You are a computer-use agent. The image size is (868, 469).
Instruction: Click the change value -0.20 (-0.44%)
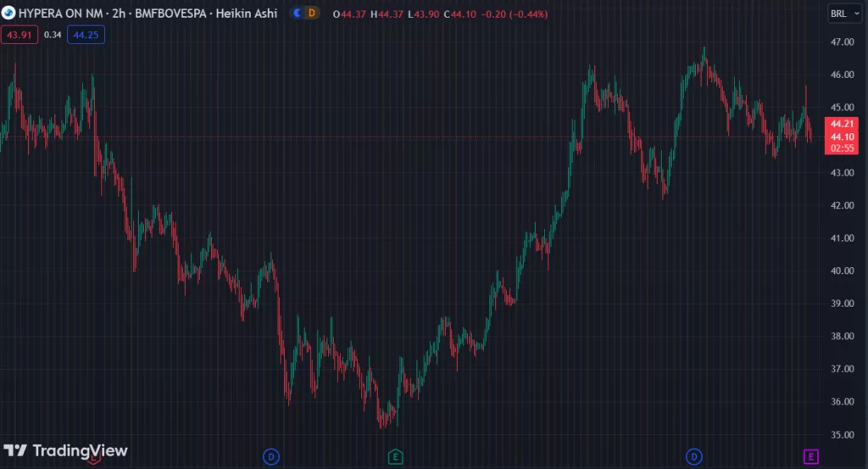click(515, 14)
